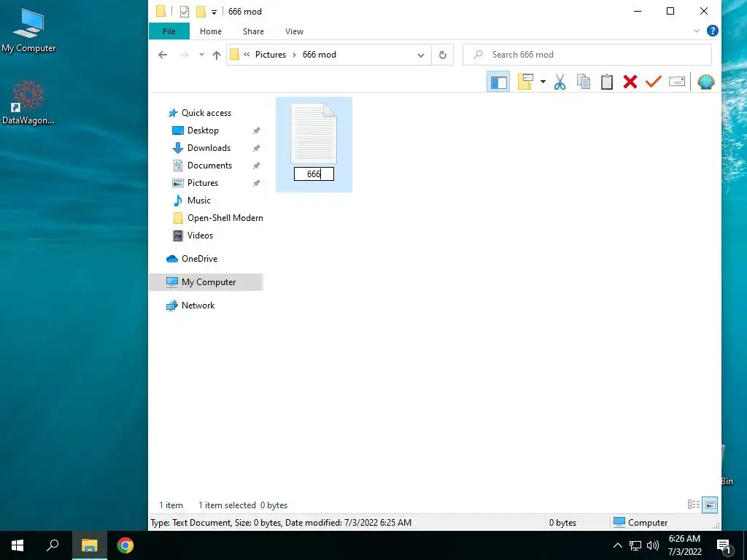The image size is (747, 560).
Task: Open the volume speaker tray icon
Action: [x=653, y=545]
